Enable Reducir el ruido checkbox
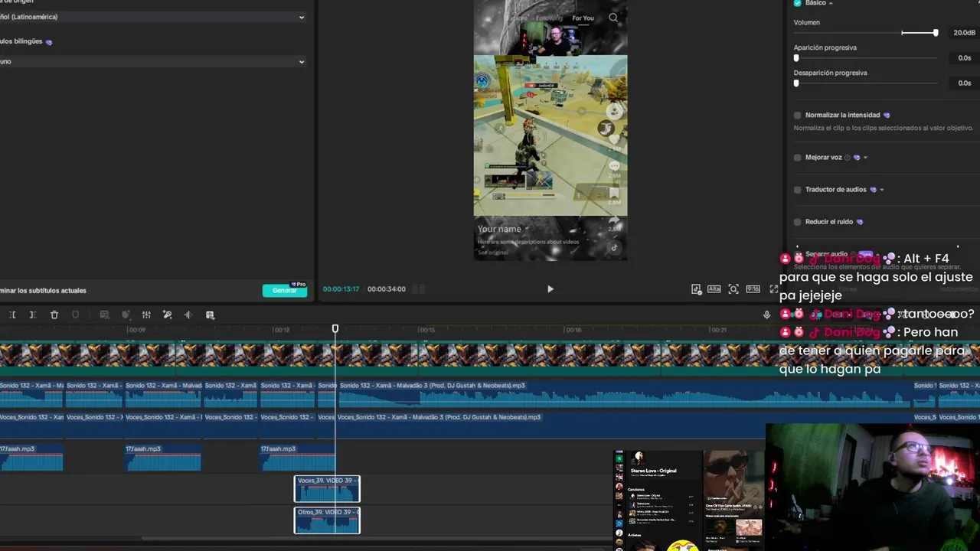This screenshot has height=551, width=980. 798,222
